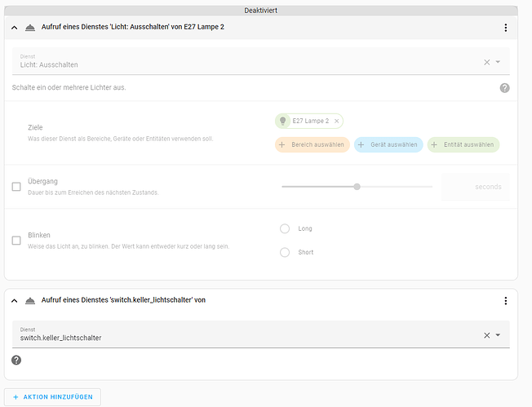Clear the switch.keller_lichtschalter service field

tap(487, 335)
